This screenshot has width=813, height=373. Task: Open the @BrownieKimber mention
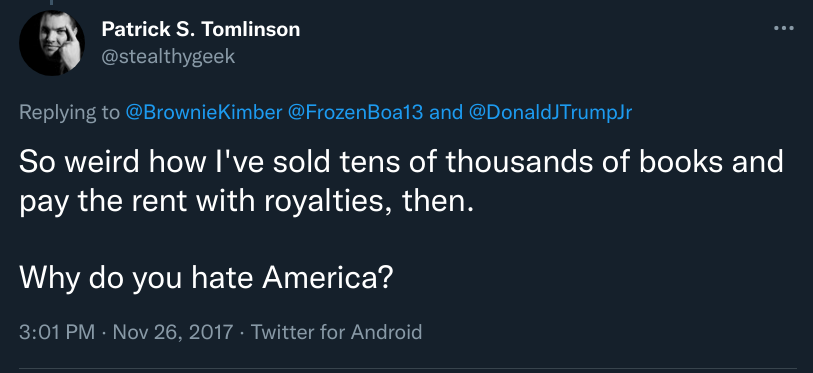click(x=203, y=113)
